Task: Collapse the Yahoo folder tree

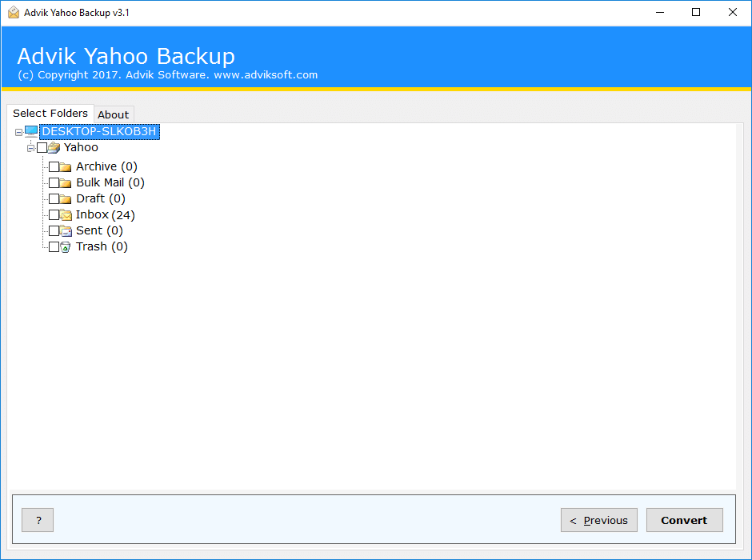Action: (30, 148)
